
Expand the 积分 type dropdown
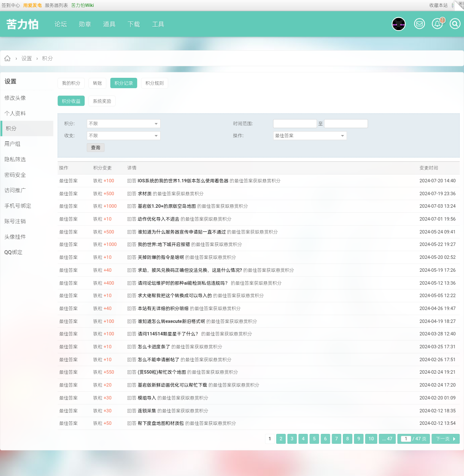click(x=123, y=123)
